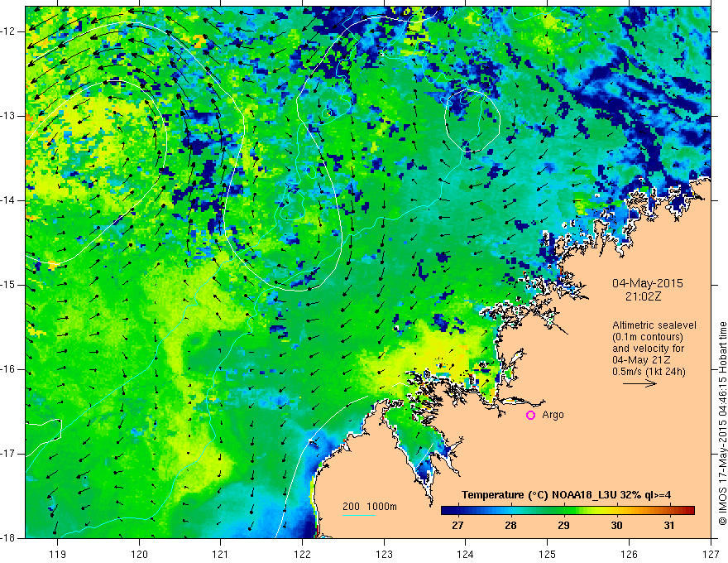Click the 'Argo' label text
Image resolution: width=728 pixels, height=563 pixels.
553,415
